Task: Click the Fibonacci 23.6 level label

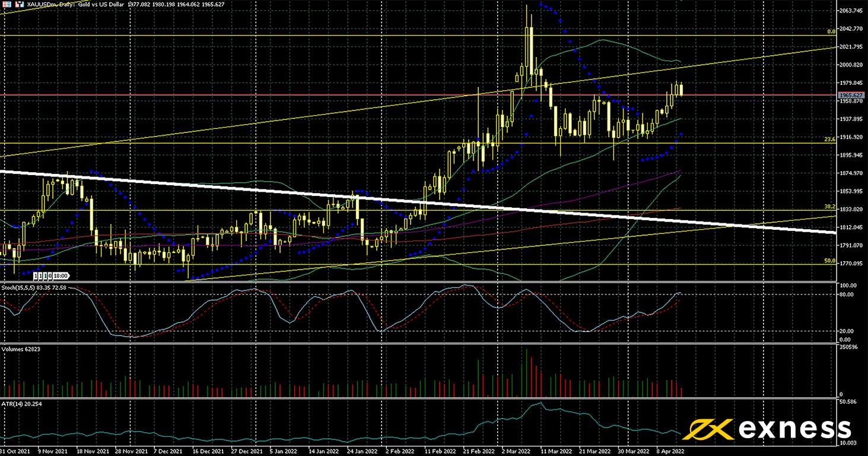Action: pyautogui.click(x=830, y=139)
